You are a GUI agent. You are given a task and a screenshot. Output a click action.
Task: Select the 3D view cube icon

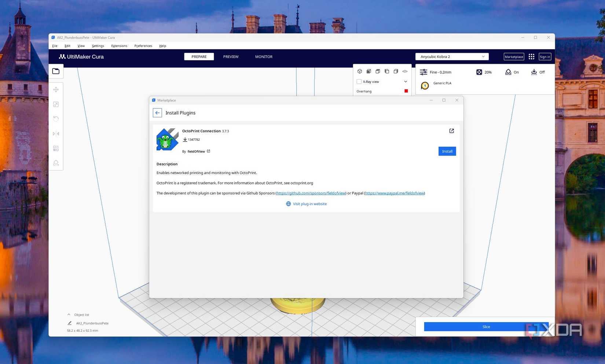pos(360,71)
